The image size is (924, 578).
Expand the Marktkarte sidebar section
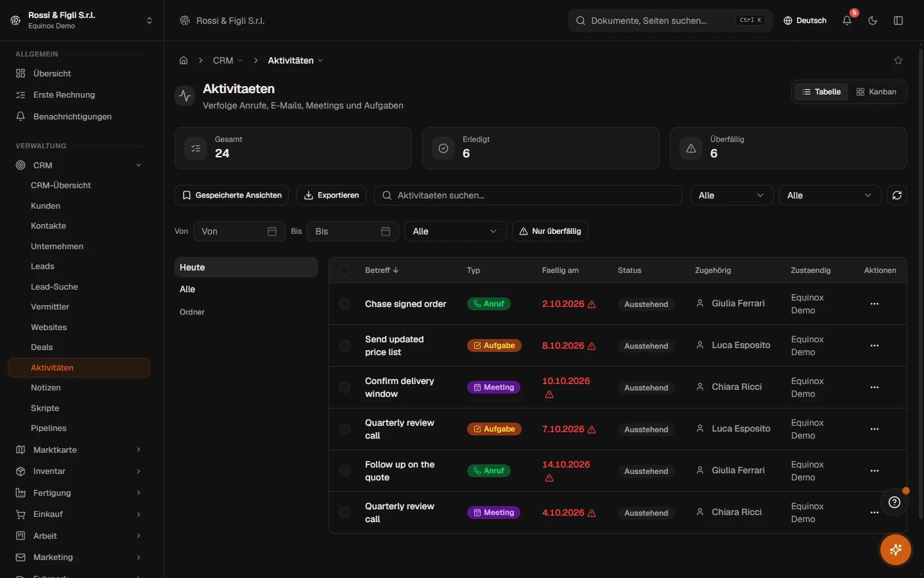pos(79,450)
